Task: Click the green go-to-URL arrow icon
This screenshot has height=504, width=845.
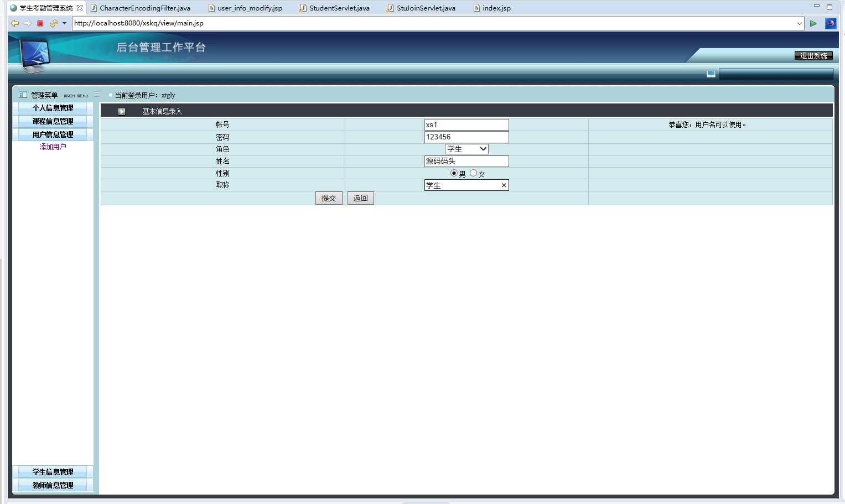Action: 813,23
